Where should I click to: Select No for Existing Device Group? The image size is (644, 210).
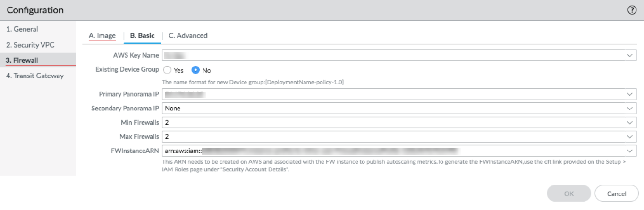click(x=195, y=70)
